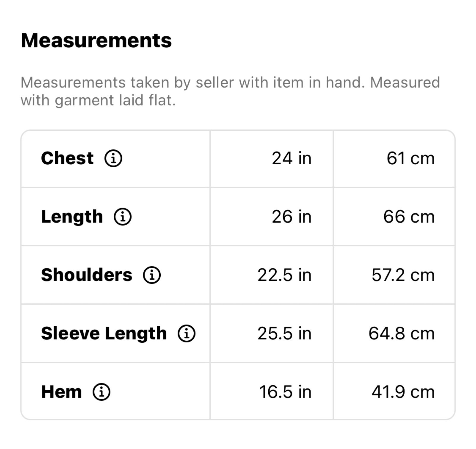Click the 57.2 cm shoulders value
The width and height of the screenshot is (476, 449).
point(403,275)
